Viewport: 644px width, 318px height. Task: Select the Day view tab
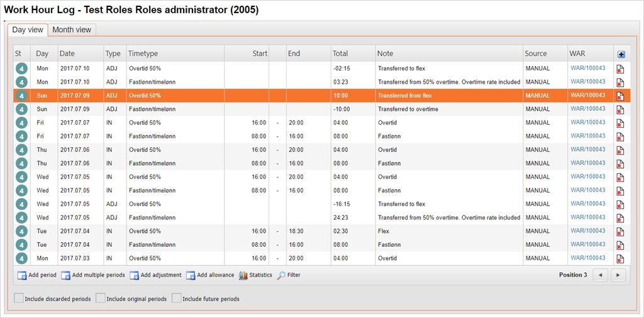[x=28, y=30]
